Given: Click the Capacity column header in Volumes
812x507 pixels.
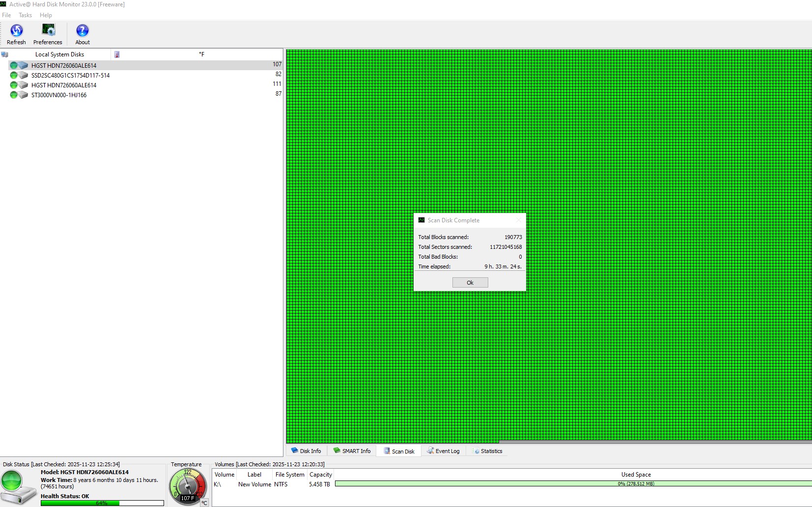Looking at the screenshot, I should coord(321,475).
